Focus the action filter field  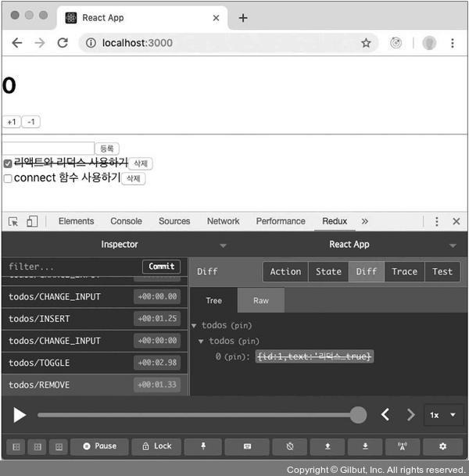71,267
